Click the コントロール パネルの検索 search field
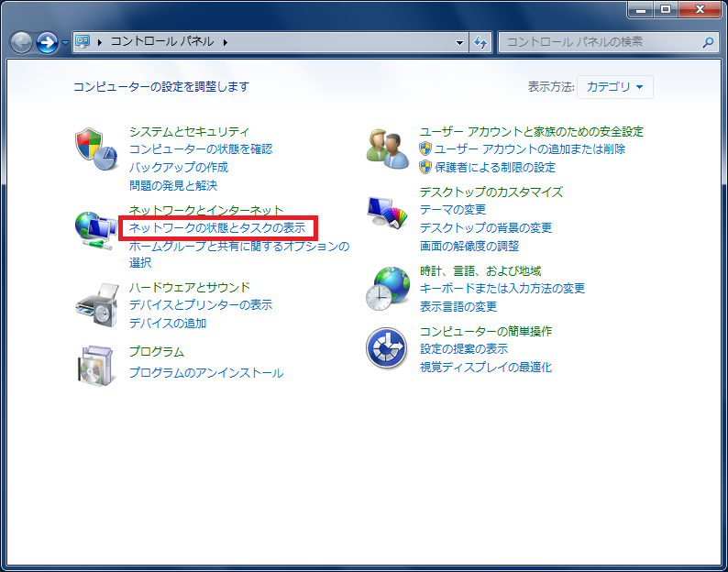 click(x=601, y=42)
